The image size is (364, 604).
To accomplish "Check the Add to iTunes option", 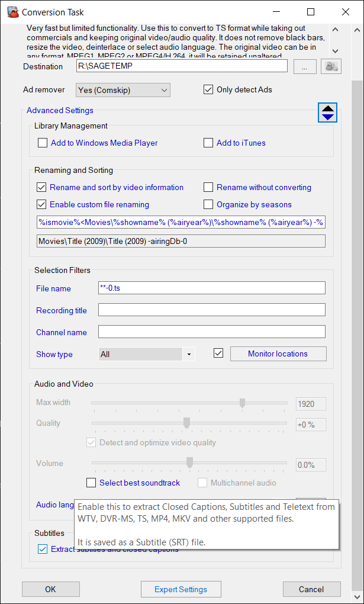I will point(208,143).
